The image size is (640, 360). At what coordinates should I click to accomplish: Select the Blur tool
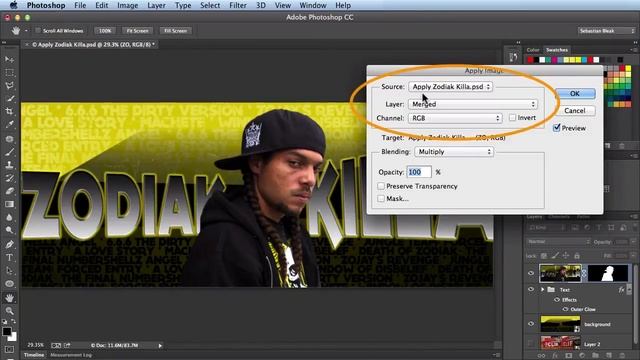(x=9, y=218)
